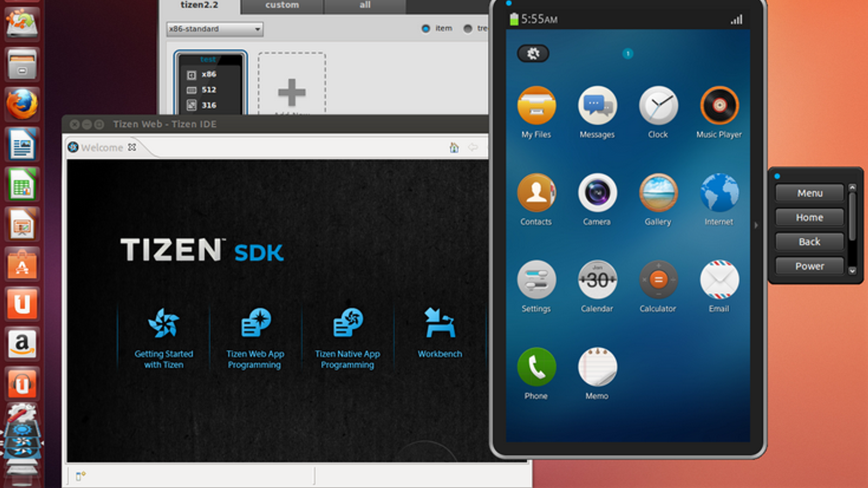Open the Gallery app
This screenshot has height=488, width=868.
658,193
